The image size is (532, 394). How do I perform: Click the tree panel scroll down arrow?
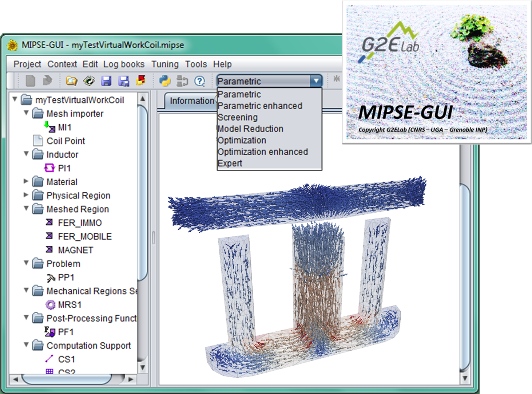coord(143,367)
